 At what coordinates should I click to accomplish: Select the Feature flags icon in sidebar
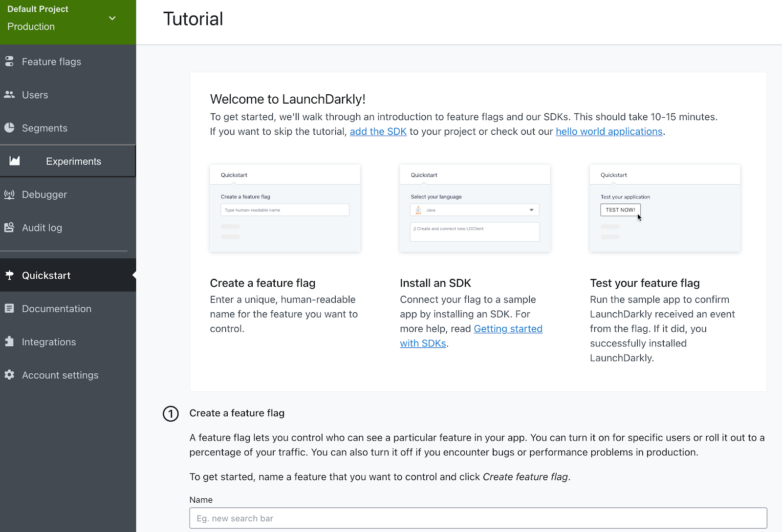(x=10, y=62)
